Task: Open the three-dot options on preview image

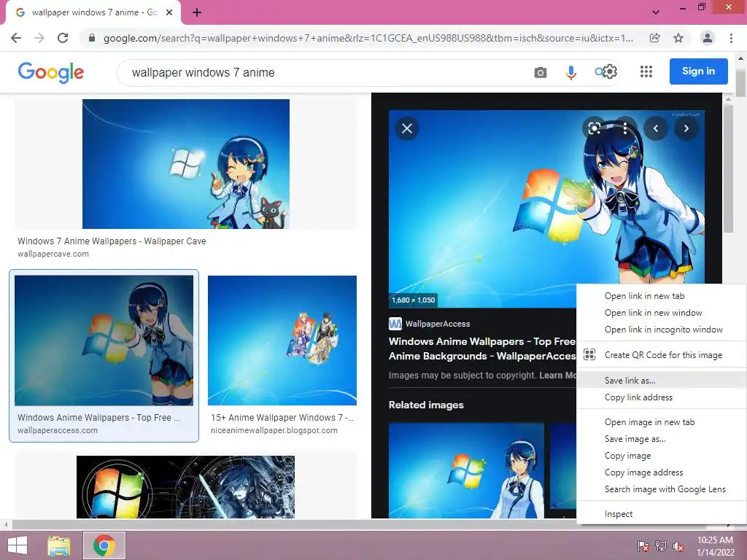Action: (x=625, y=128)
